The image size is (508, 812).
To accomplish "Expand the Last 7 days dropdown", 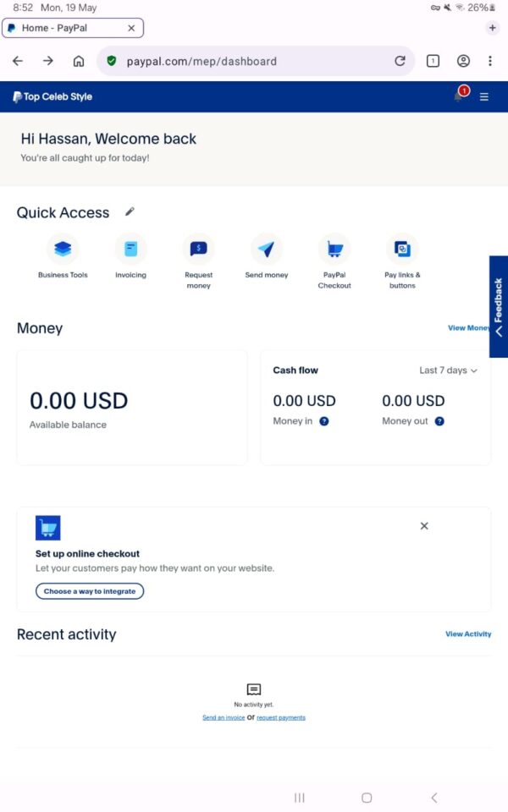I will (x=448, y=370).
